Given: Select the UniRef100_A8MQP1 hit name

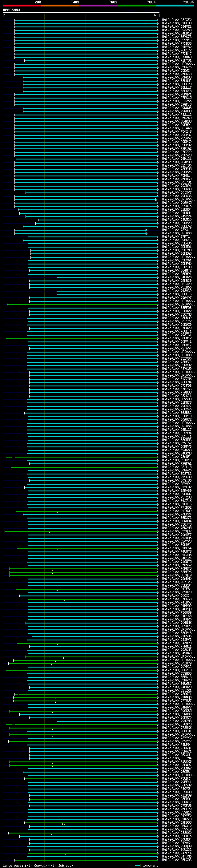Looking at the screenshot, I should (x=176, y=94).
